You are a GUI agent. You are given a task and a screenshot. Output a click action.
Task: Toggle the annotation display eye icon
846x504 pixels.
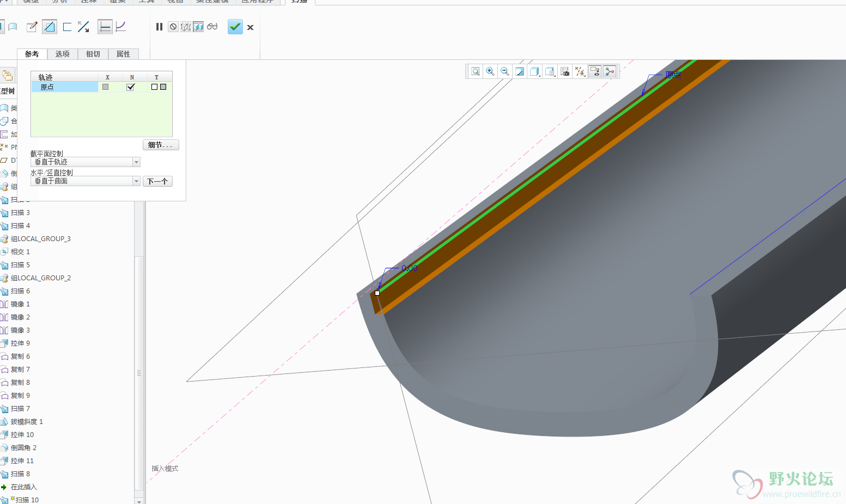coord(595,71)
